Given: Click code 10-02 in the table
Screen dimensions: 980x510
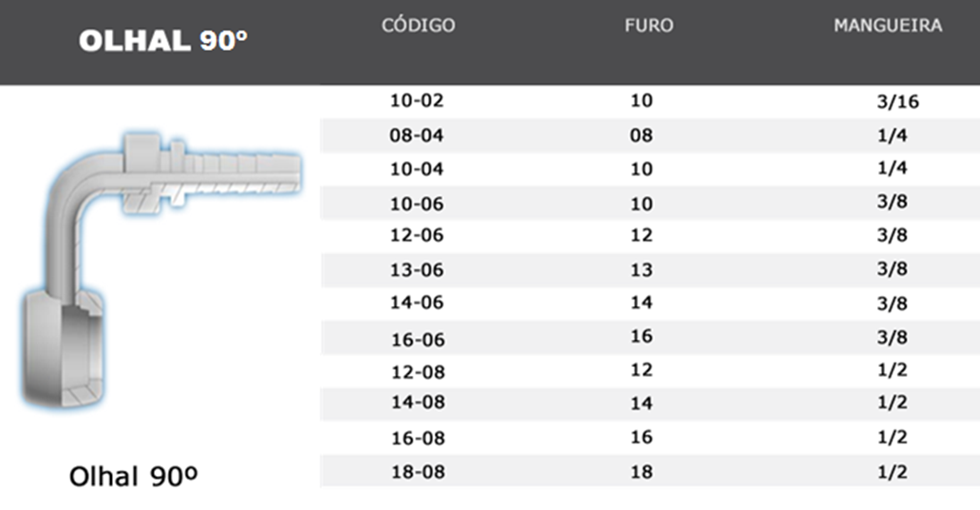Looking at the screenshot, I should [x=417, y=100].
